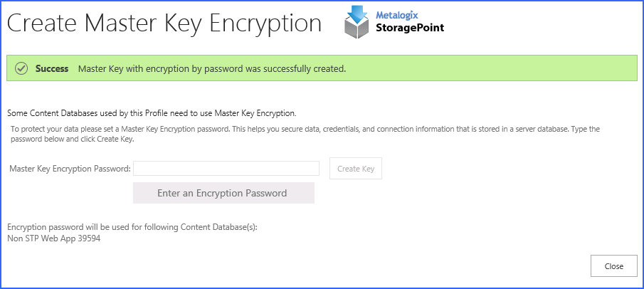Click the StoragePoint product name text

pyautogui.click(x=410, y=28)
